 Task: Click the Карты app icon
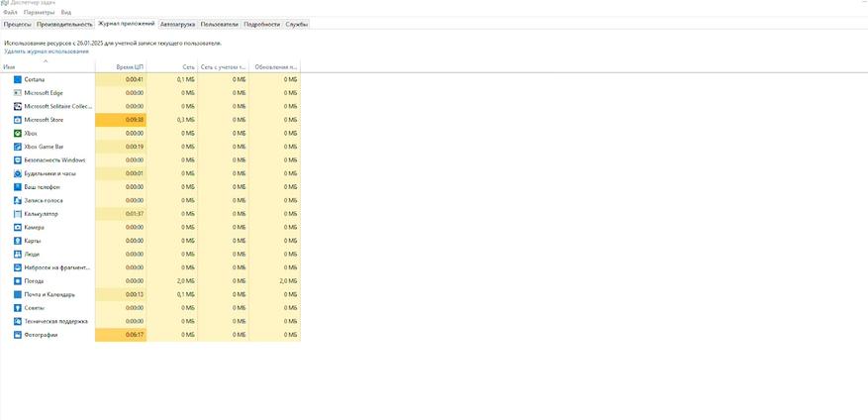[x=17, y=241]
